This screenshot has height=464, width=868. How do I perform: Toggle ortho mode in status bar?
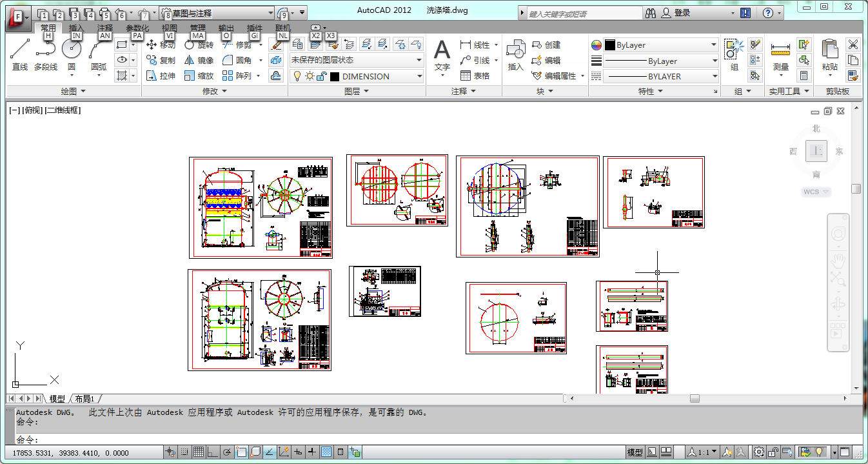point(213,452)
